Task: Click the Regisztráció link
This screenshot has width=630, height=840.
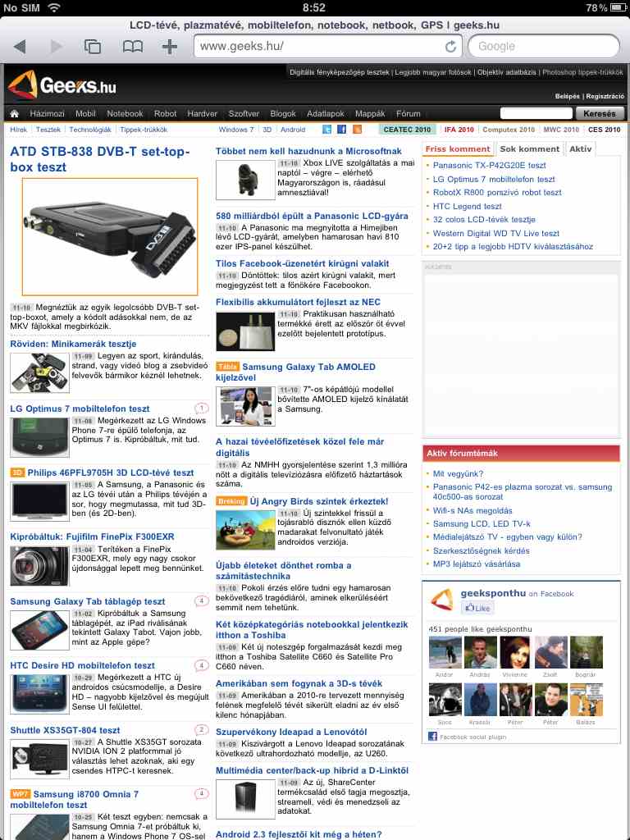Action: (x=605, y=97)
